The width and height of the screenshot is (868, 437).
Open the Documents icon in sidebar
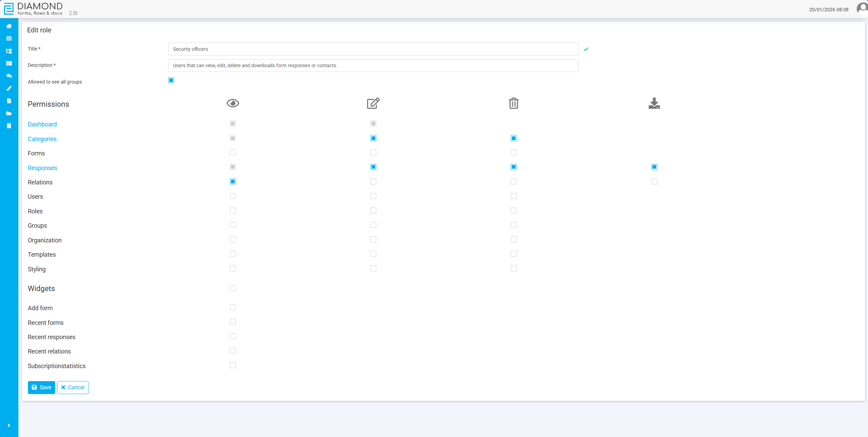(9, 101)
